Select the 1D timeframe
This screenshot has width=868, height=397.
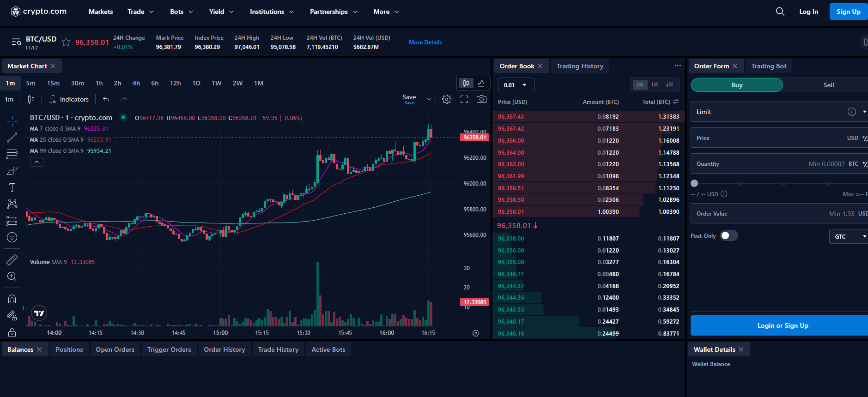pos(196,83)
